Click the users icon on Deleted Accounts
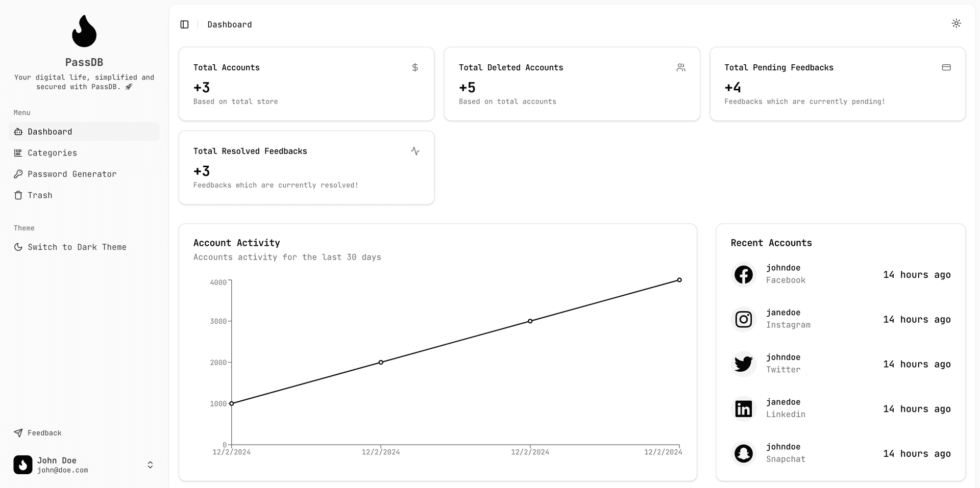Image resolution: width=980 pixels, height=488 pixels. 680,67
